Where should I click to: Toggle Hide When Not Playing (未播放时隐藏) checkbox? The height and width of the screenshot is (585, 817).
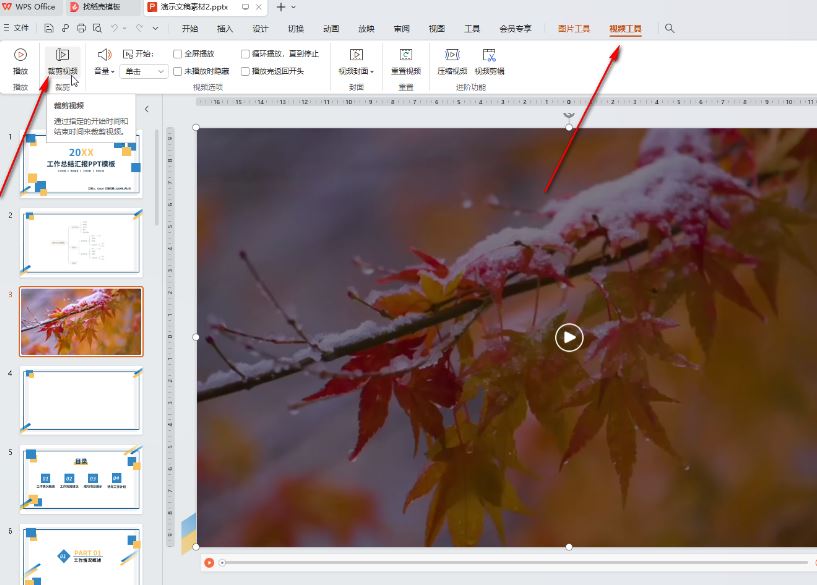[x=178, y=72]
